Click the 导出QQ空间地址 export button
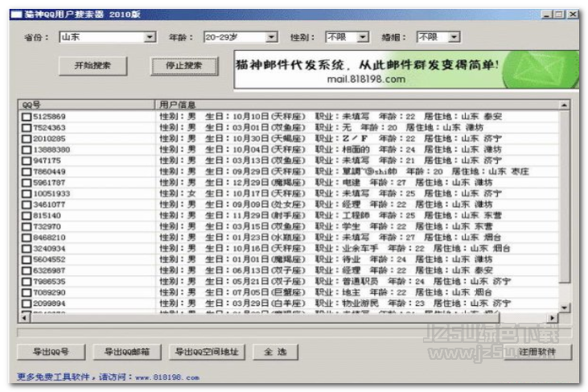 (x=207, y=352)
